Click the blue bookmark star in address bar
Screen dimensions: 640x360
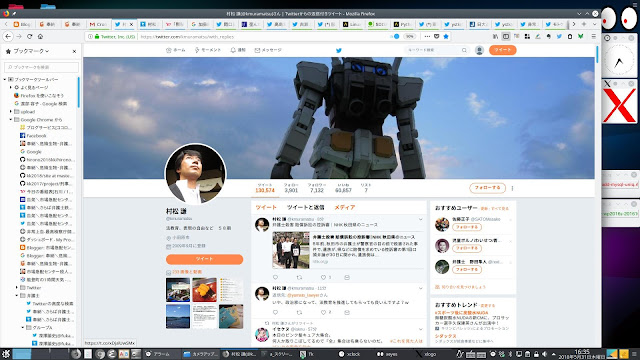pyautogui.click(x=446, y=36)
